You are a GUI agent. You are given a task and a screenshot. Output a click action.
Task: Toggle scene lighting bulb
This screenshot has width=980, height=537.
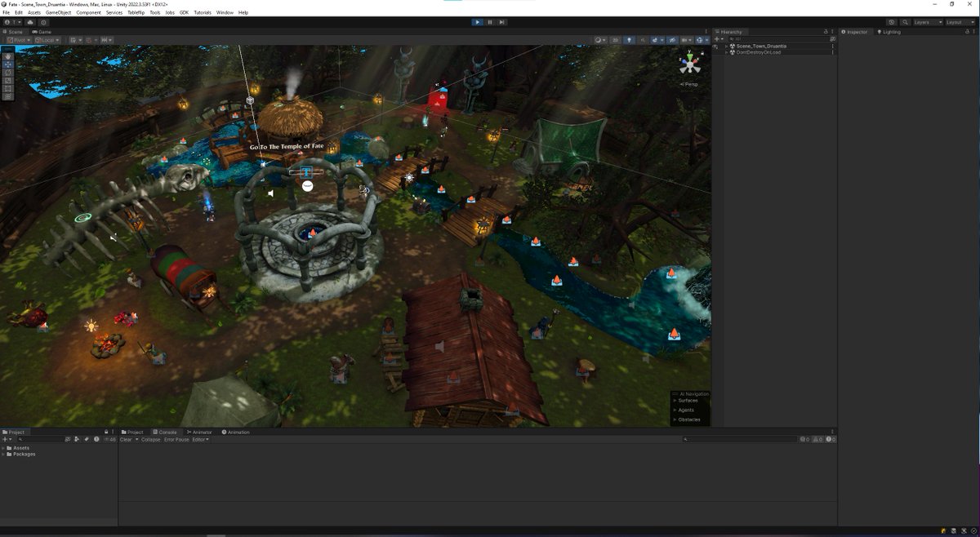[x=629, y=39]
